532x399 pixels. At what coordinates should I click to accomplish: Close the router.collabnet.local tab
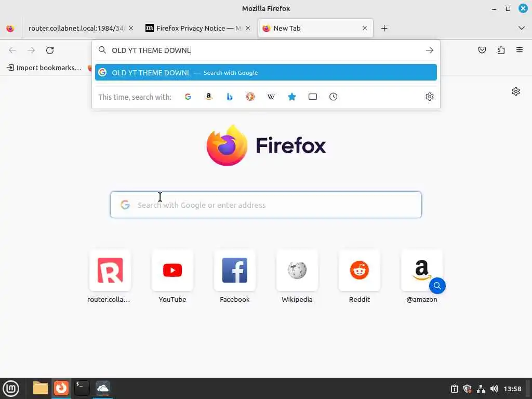click(x=131, y=29)
